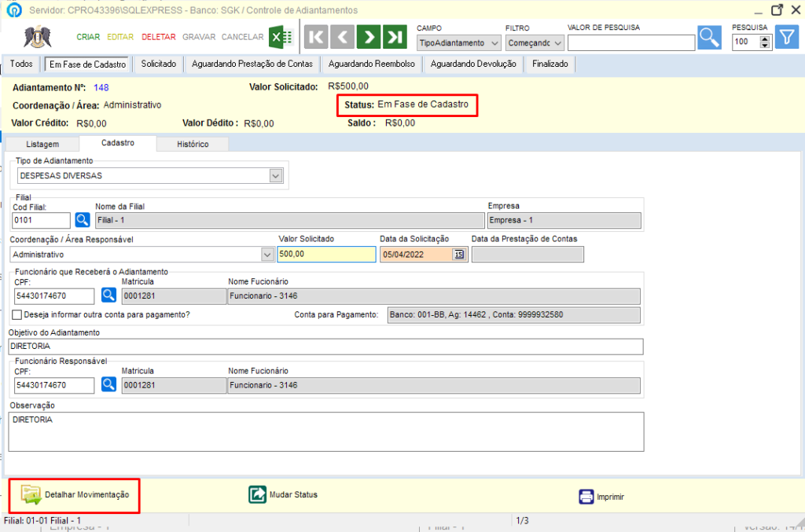Apply the funnel filter icon
This screenshot has width=805, height=532.
(786, 37)
